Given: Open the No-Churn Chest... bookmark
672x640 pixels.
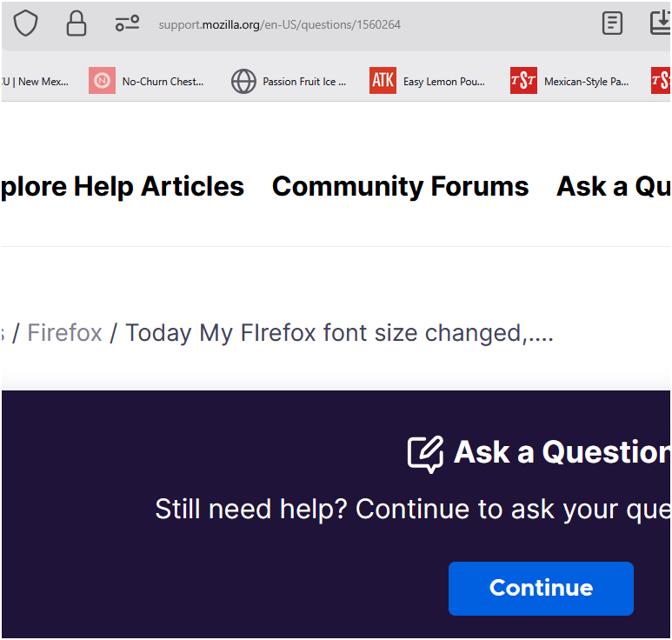Looking at the screenshot, I should (x=147, y=81).
